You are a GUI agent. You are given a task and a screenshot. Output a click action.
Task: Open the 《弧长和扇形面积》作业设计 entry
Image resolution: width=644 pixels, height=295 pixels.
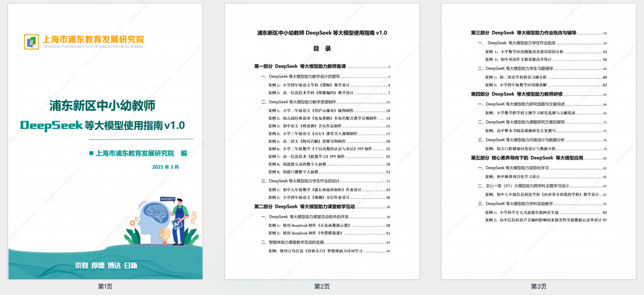tap(329, 190)
